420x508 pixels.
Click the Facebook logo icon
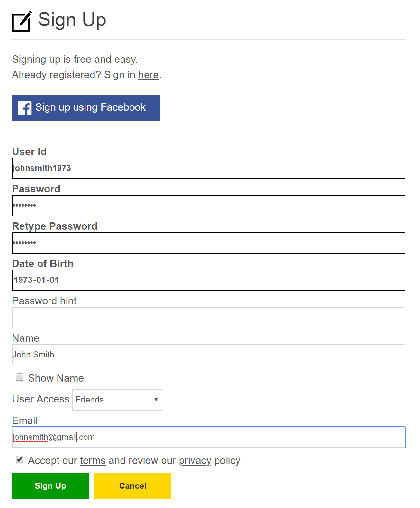click(x=25, y=108)
